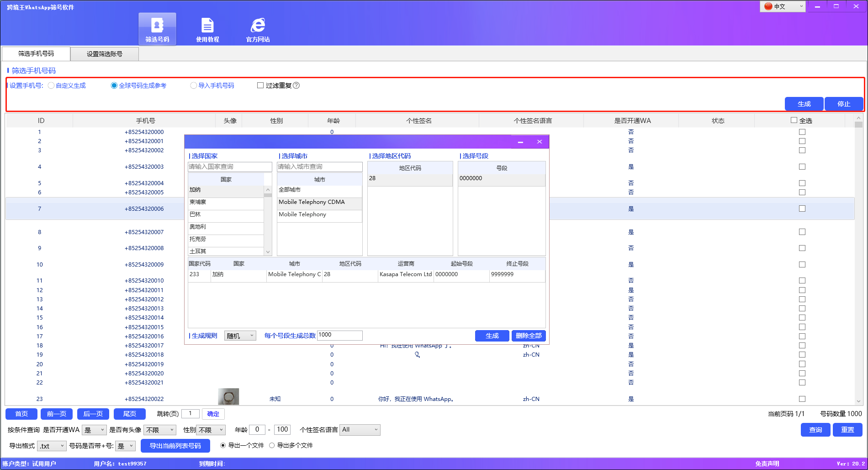Click the 尾页 pagination button
Image resolution: width=868 pixels, height=470 pixels.
pos(129,413)
